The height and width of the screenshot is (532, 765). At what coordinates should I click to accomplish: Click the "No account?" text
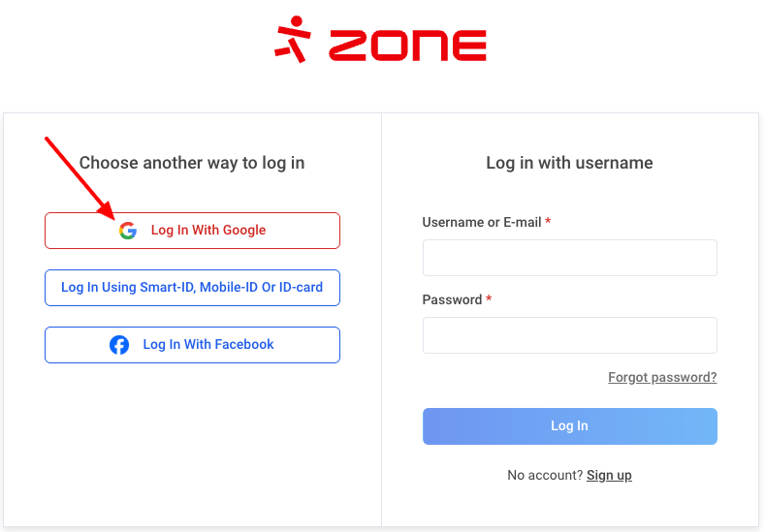(x=545, y=475)
